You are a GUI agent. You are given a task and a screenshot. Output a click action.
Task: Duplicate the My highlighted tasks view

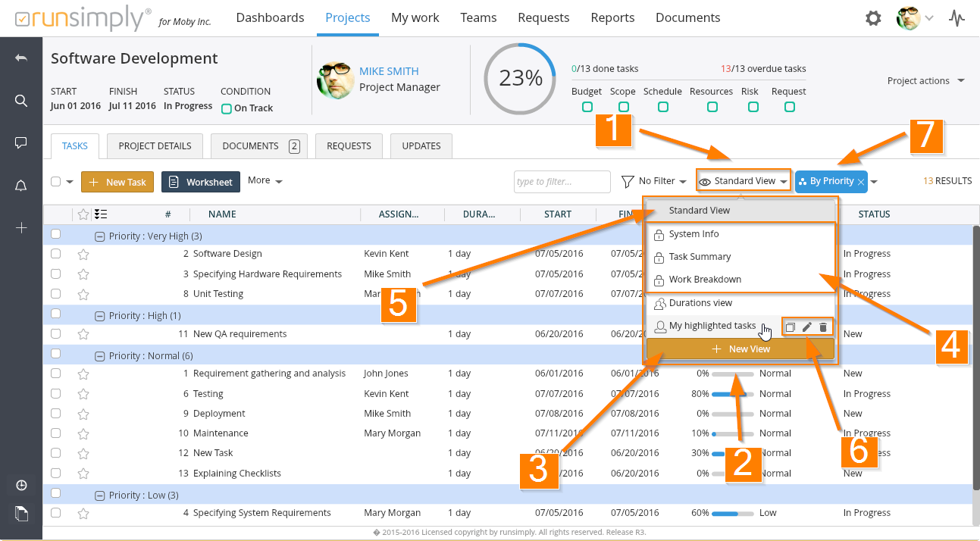click(x=790, y=327)
